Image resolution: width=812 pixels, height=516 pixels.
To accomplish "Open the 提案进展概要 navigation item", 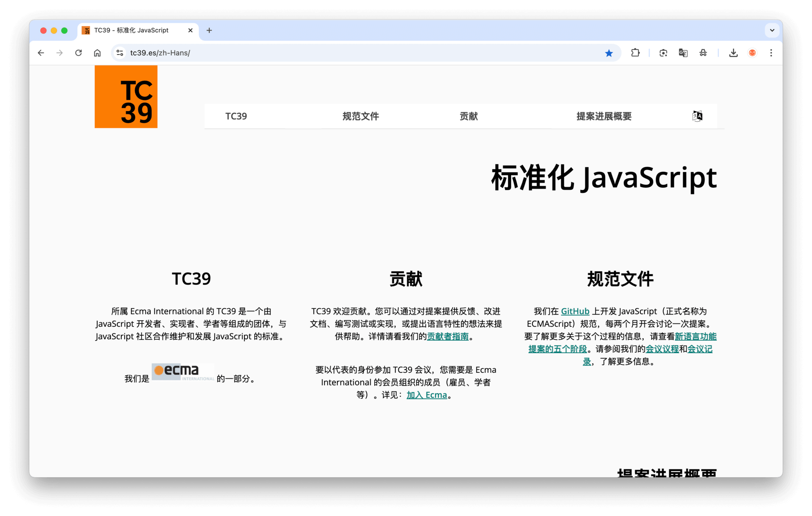I will point(604,116).
